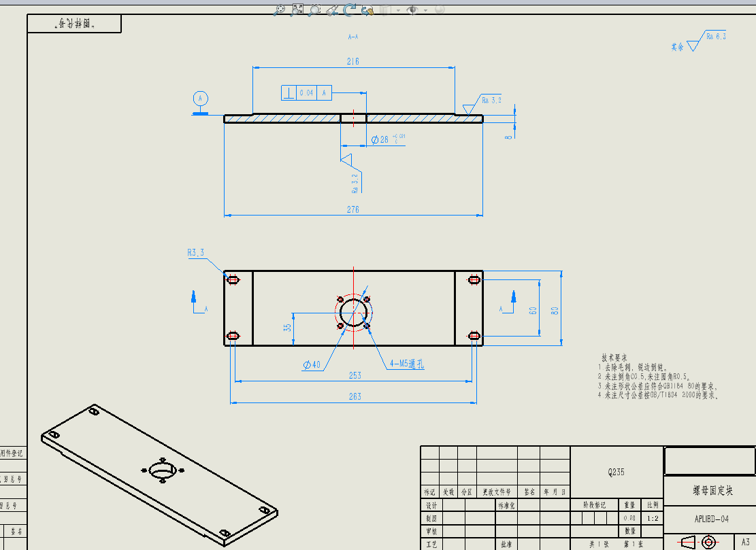Image resolution: width=756 pixels, height=550 pixels.
Task: Select the 253 dimension text
Action: pyautogui.click(x=355, y=375)
